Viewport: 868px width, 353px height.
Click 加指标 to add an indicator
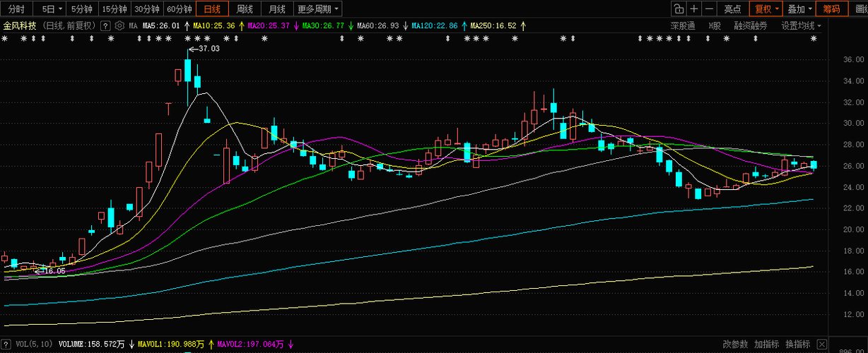(x=766, y=345)
